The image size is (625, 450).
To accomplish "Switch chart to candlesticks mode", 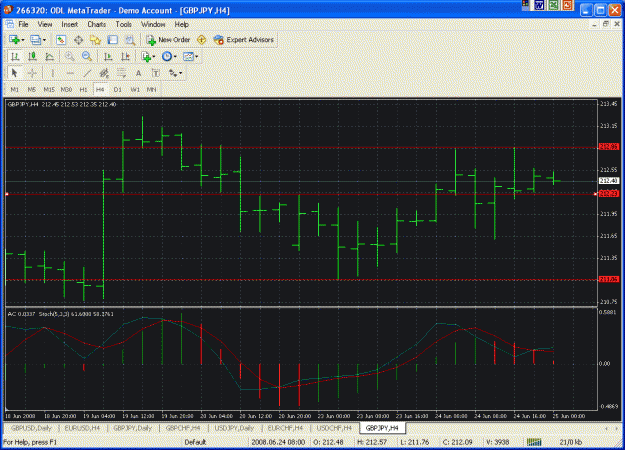I will point(32,57).
